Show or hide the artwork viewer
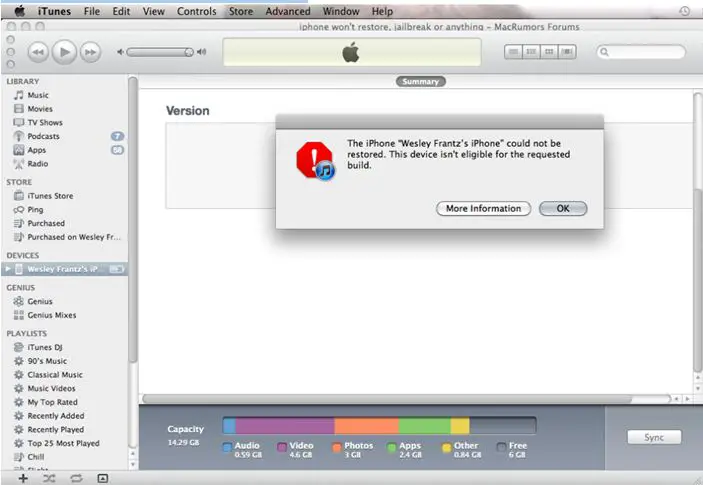The image size is (703, 485). [x=103, y=478]
